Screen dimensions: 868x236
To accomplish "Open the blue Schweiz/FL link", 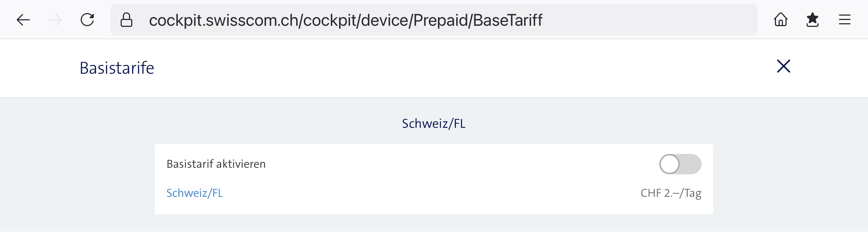I will point(194,193).
